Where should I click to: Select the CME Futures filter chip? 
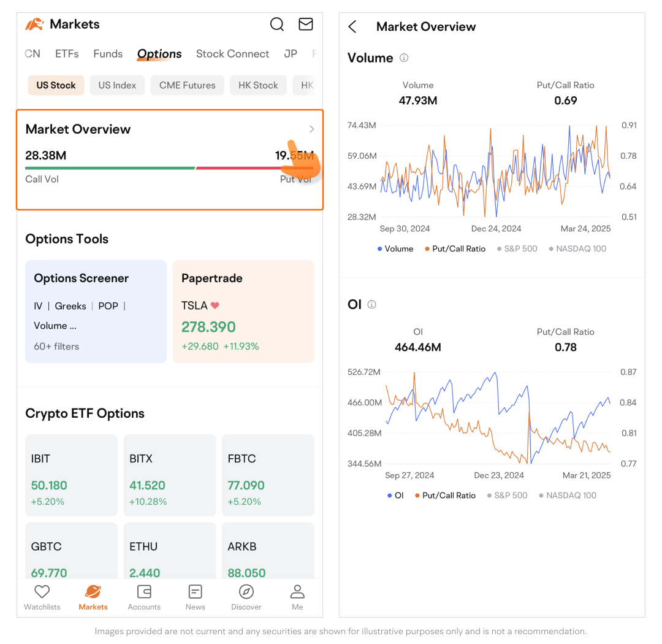click(187, 85)
